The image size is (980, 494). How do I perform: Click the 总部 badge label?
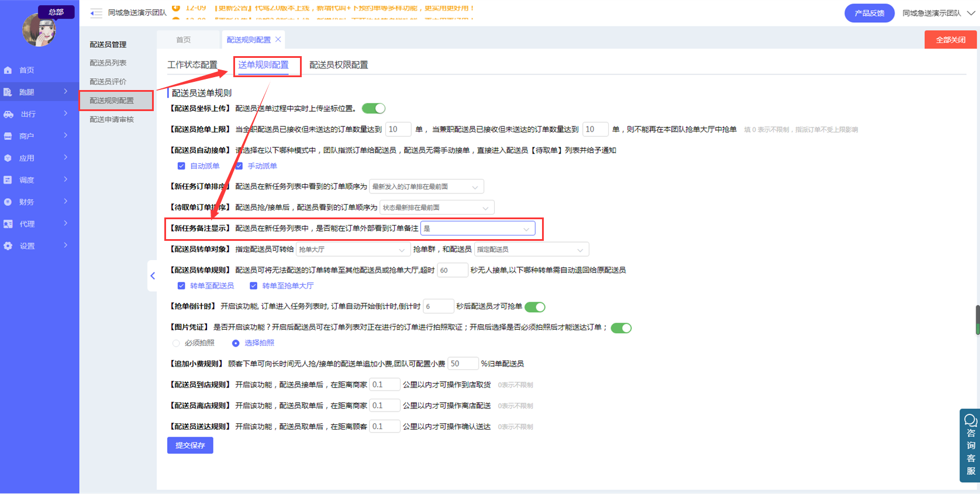tap(56, 12)
